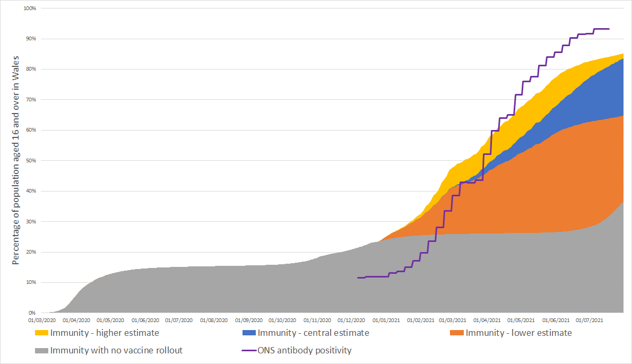Select 'ONS antibody positivity' legend text
The image size is (632, 364).
[x=305, y=351]
